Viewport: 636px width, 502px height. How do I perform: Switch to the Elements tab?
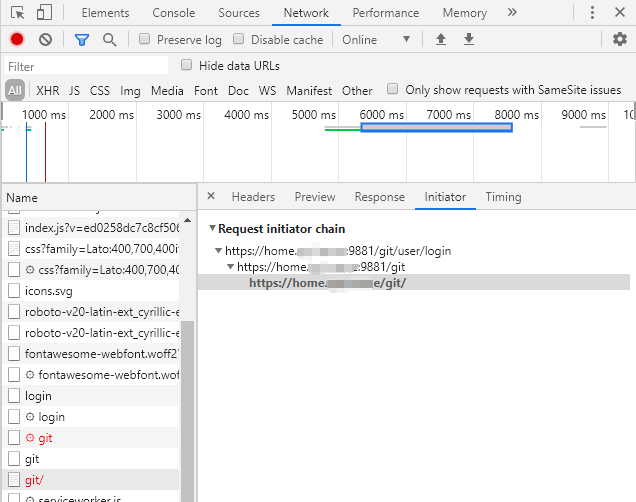(105, 13)
